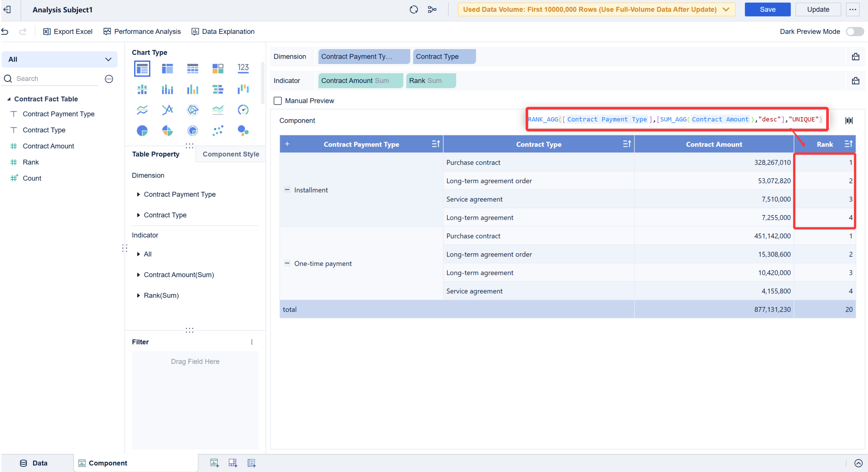The height and width of the screenshot is (472, 868).
Task: Open Filter panel options menu
Action: (252, 342)
